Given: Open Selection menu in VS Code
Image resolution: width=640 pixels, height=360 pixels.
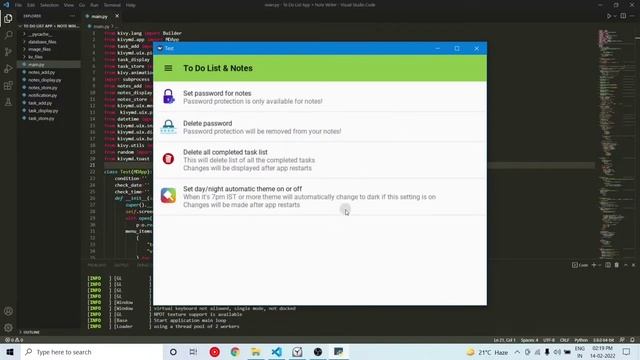Looking at the screenshot, I should 49,5.
